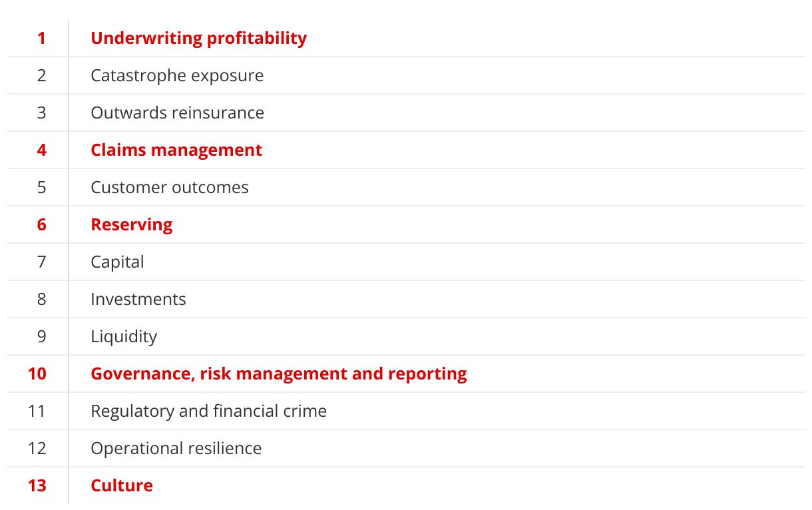Select number 12 beside Operational resilience
The width and height of the screenshot is (812, 510).
[37, 448]
